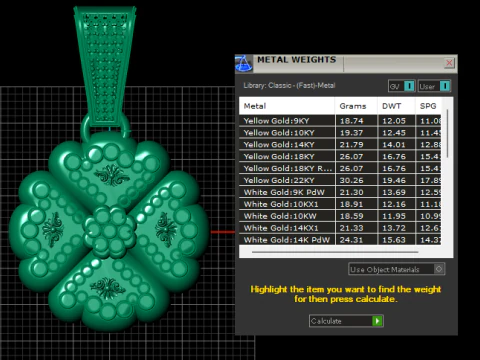Click the DWT column header

tap(396, 106)
